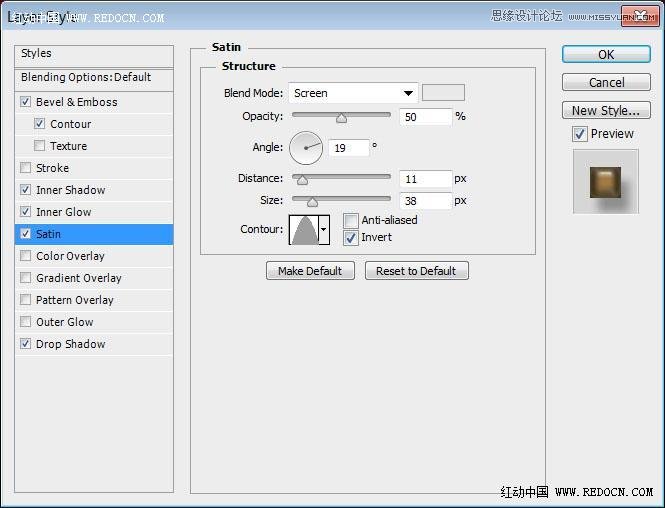Toggle the Invert checkbox
This screenshot has height=508, width=665.
coord(351,238)
